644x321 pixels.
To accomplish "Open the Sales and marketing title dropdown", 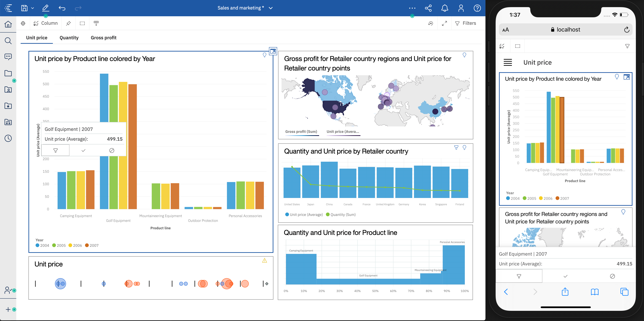I will (x=271, y=8).
